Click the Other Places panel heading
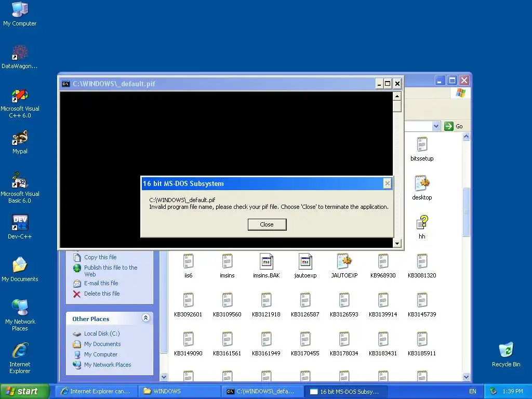Image resolution: width=532 pixels, height=399 pixels. (90, 319)
